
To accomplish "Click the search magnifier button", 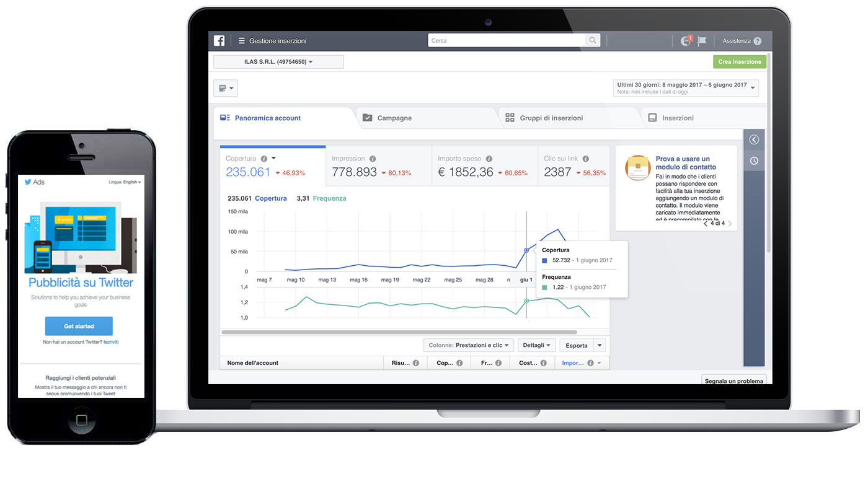I will [593, 40].
